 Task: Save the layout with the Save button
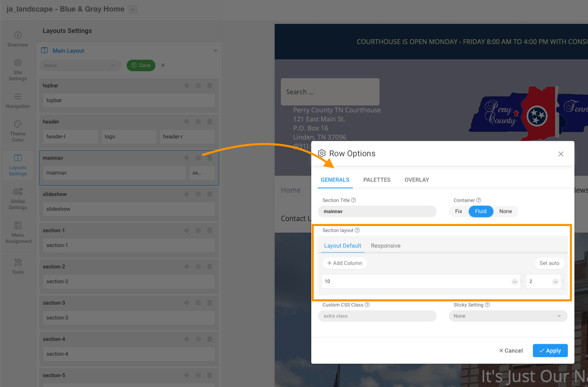[141, 65]
